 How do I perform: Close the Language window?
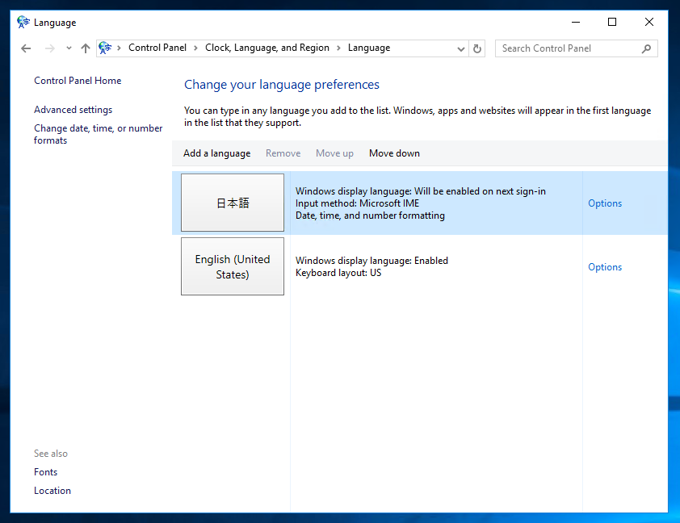[649, 22]
